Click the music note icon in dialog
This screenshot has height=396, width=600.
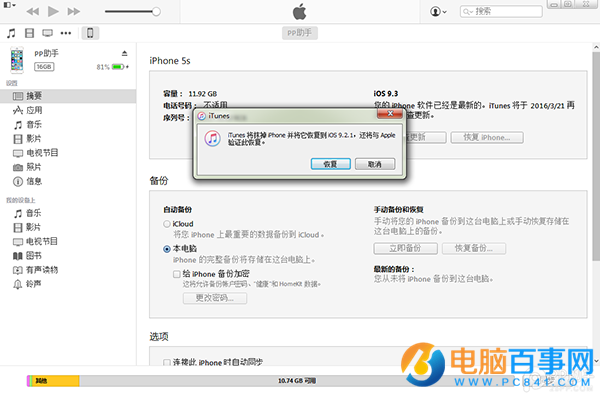[x=212, y=139]
